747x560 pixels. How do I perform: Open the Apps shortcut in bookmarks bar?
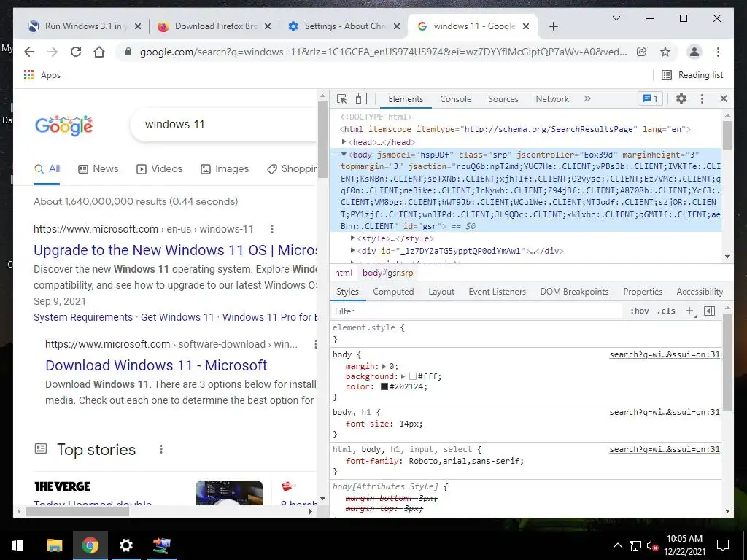[42, 75]
